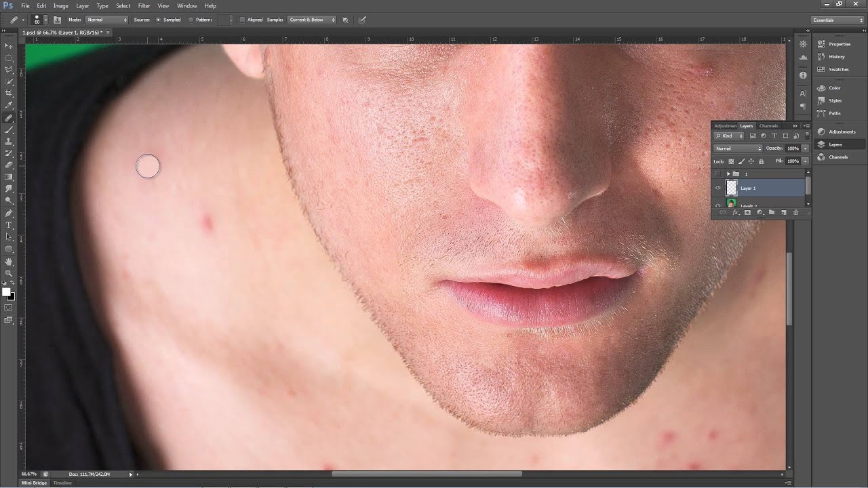
Task: Select the Lasso tool
Action: pos(9,70)
